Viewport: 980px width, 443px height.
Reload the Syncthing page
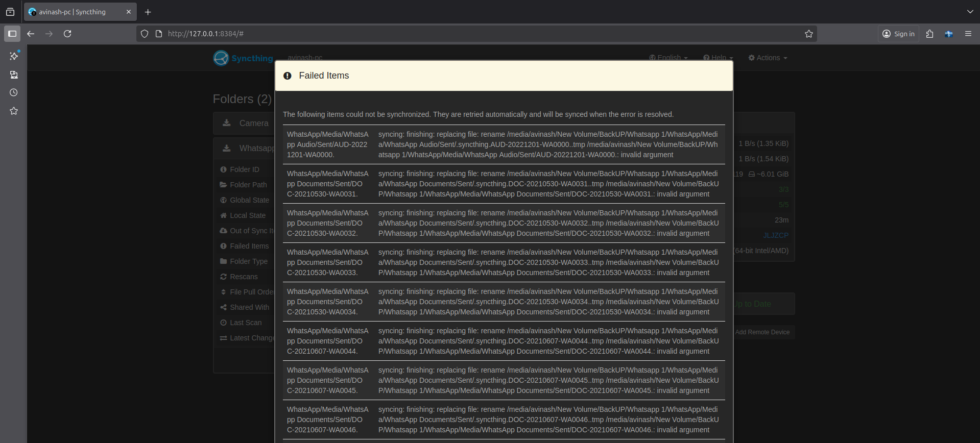click(x=67, y=34)
